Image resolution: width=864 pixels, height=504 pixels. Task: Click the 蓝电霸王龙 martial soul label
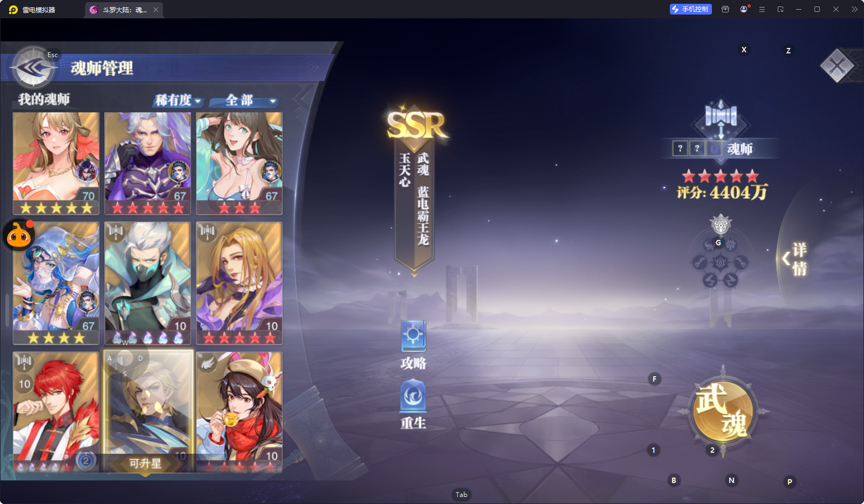click(x=423, y=216)
